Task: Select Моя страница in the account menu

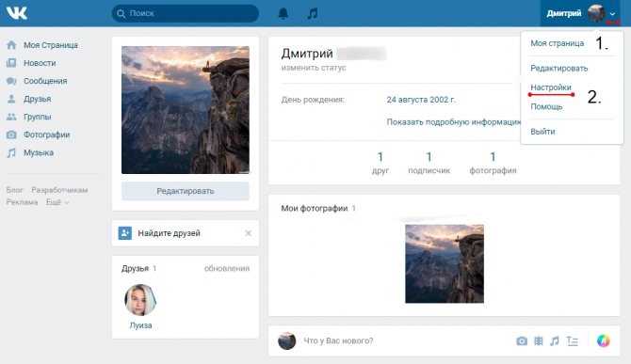Action: 557,43
